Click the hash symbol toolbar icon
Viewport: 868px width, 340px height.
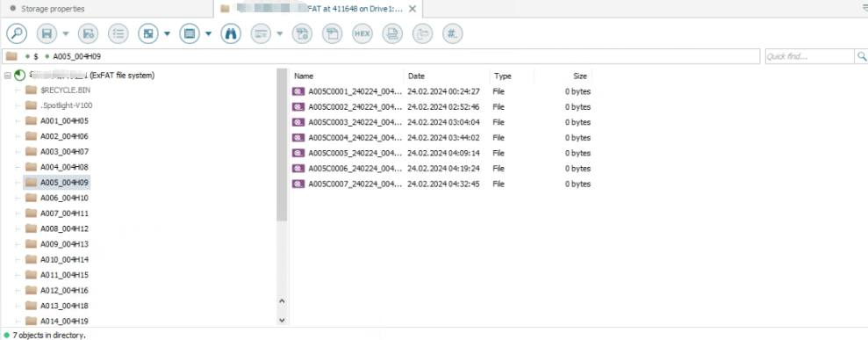(452, 33)
